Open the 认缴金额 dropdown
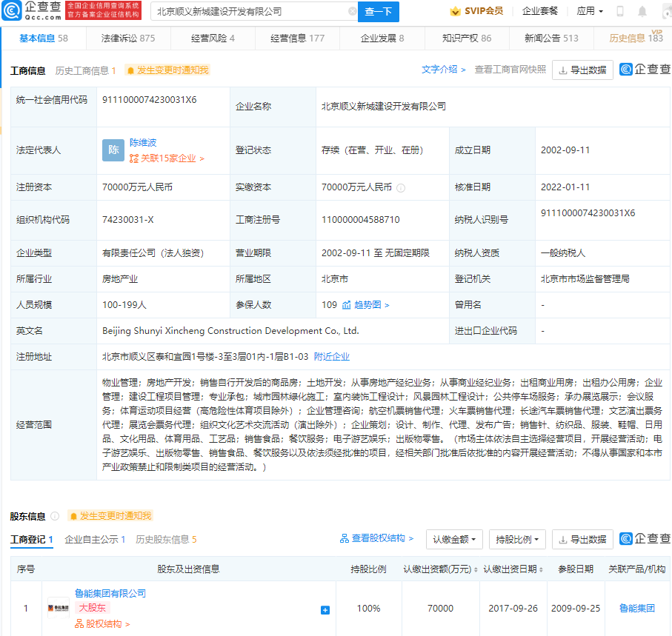Image resolution: width=672 pixels, height=636 pixels. (455, 539)
